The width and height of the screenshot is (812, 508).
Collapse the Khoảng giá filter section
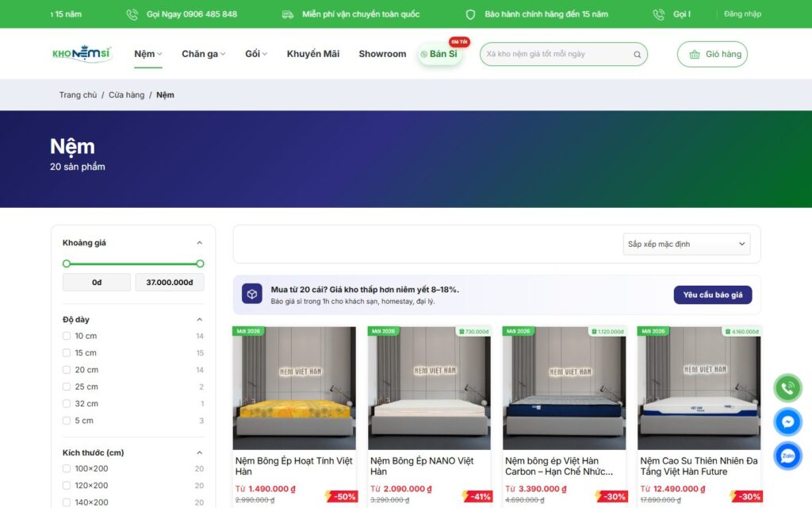[199, 243]
